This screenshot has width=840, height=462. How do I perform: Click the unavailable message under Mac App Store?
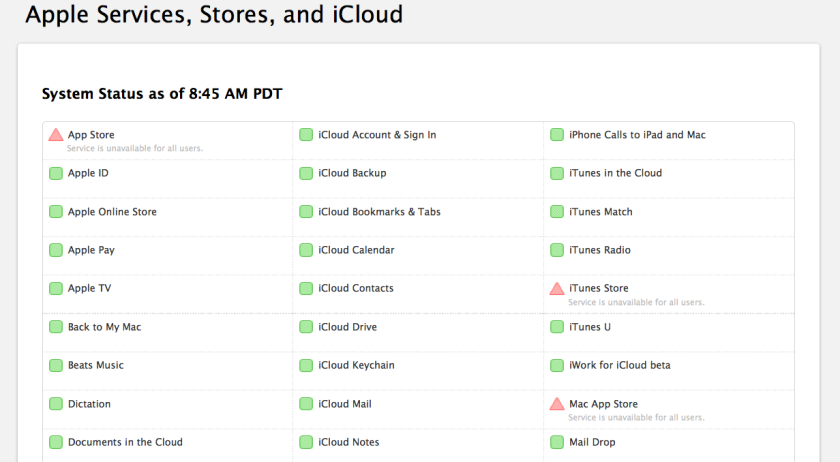pos(636,418)
